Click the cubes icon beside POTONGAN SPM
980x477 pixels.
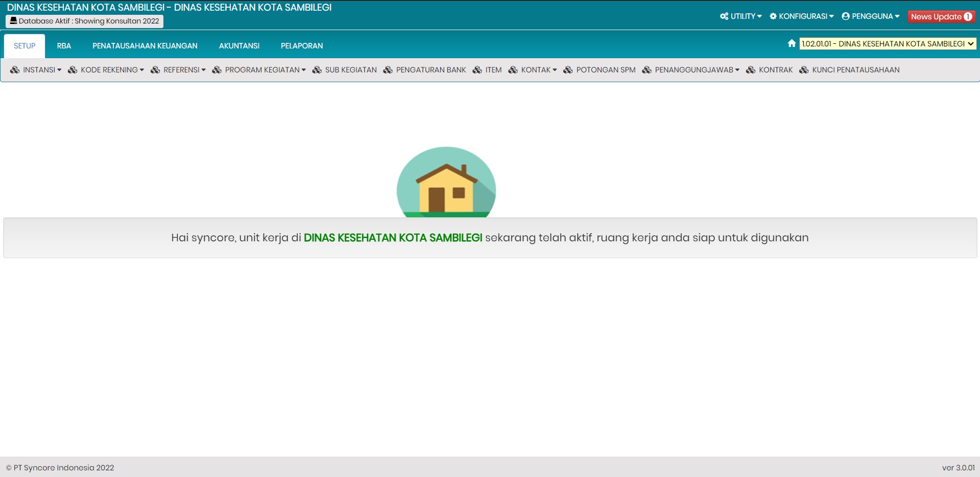[x=568, y=70]
